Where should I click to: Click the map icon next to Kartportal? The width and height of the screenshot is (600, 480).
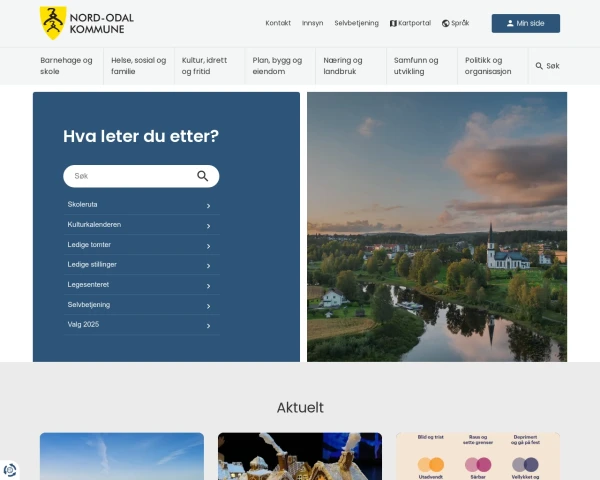point(393,23)
